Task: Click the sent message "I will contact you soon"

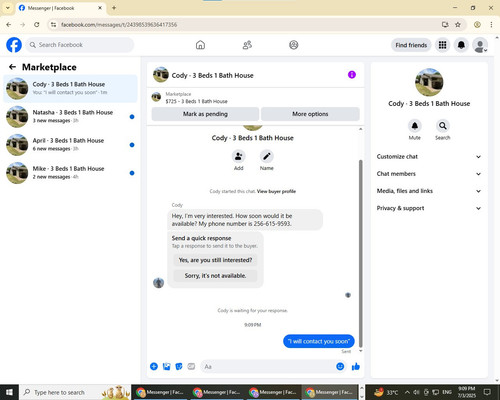Action: point(319,341)
